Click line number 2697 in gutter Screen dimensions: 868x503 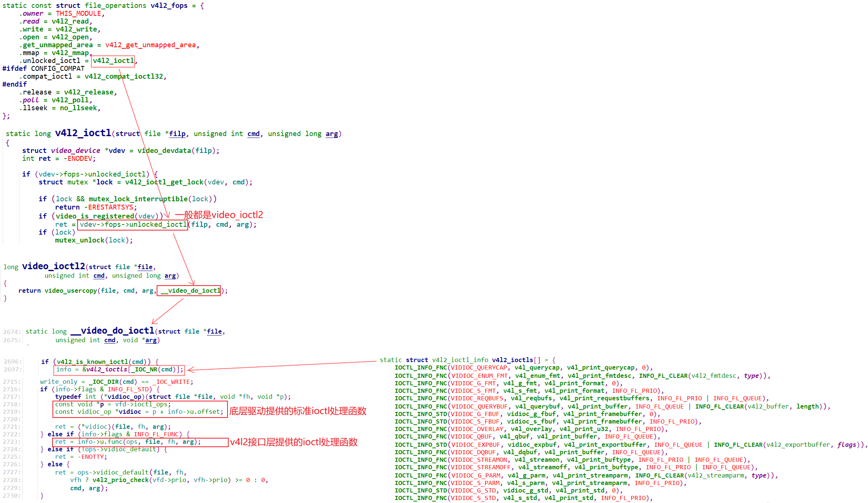point(12,370)
